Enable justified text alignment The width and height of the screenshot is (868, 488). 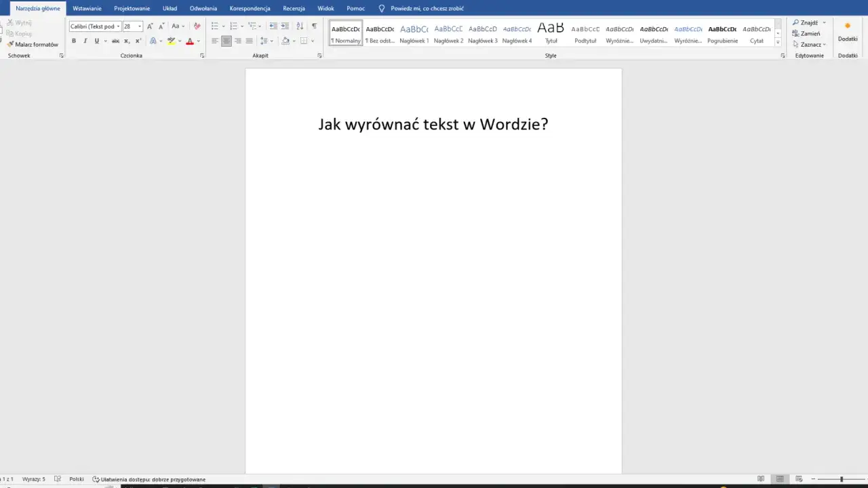coord(249,41)
